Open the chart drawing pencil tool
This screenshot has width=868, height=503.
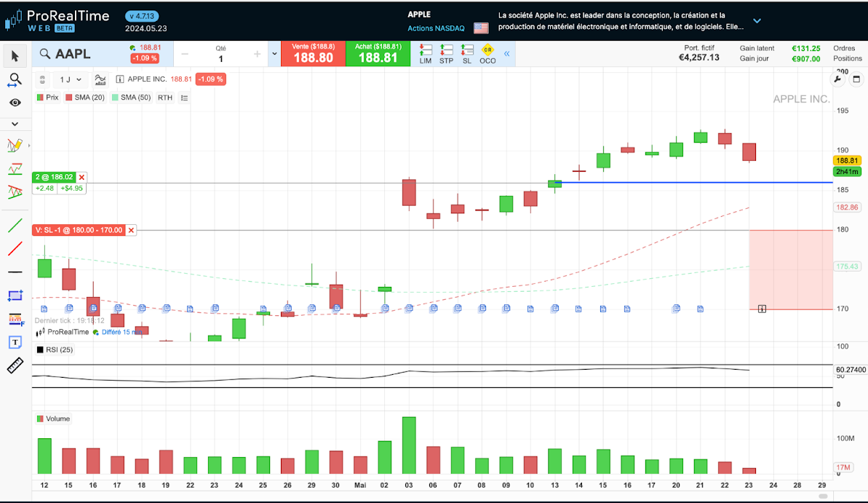(15, 145)
